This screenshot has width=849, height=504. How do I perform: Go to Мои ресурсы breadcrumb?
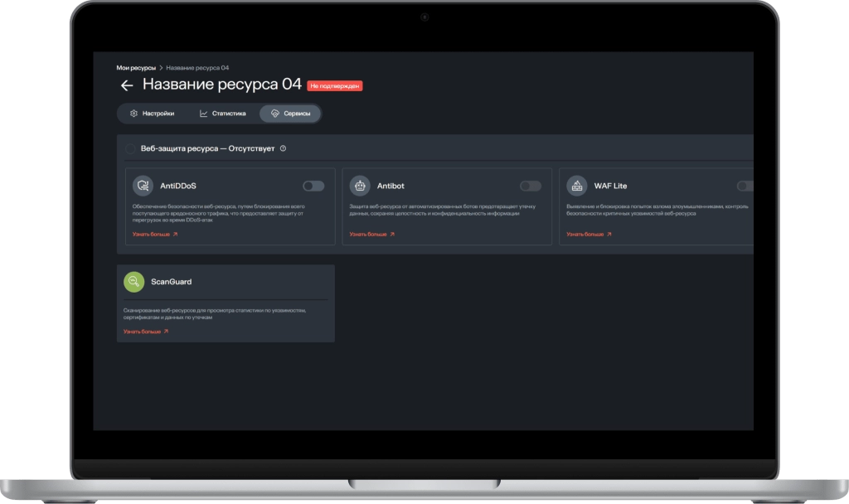[135, 67]
